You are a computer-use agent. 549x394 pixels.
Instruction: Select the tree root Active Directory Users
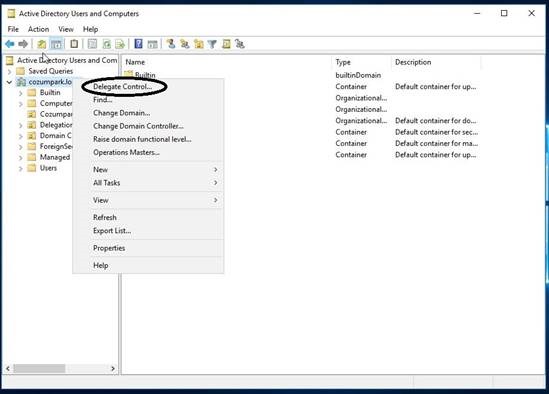coord(67,60)
